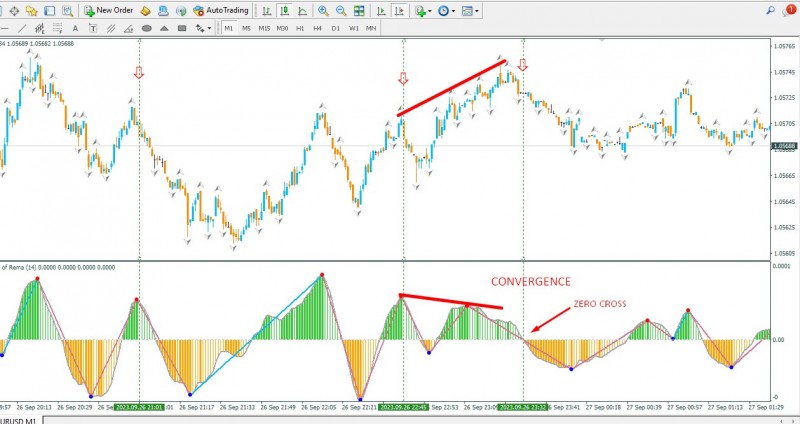Screen dimensions: 800x424
Task: Switch timeframe to M1
Action: pyautogui.click(x=229, y=29)
